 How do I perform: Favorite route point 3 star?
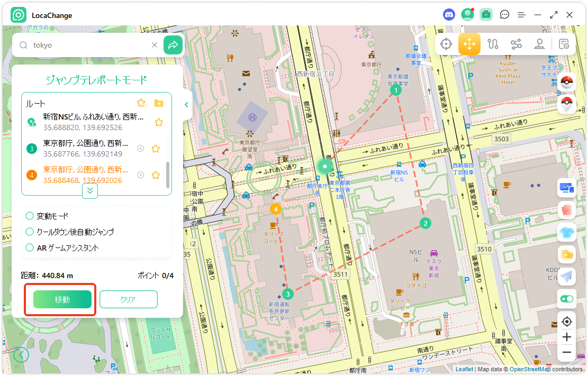click(156, 149)
